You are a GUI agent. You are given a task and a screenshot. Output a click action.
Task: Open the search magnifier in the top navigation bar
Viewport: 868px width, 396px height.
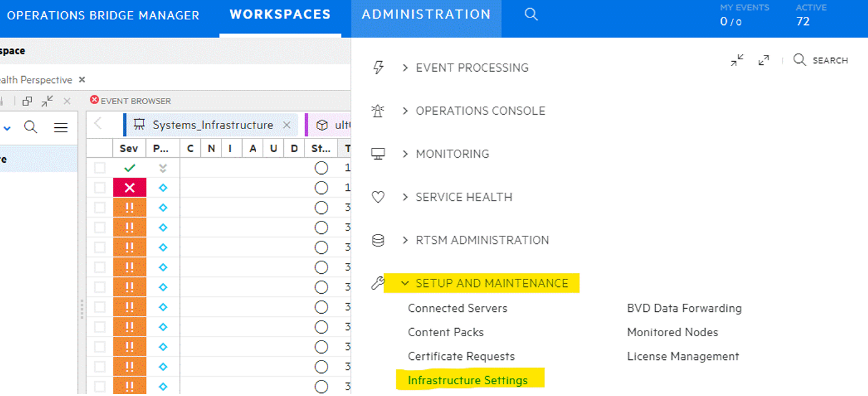coord(531,14)
